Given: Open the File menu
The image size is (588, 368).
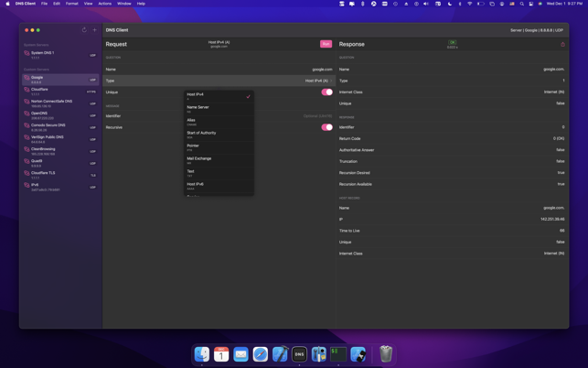Looking at the screenshot, I should coord(44,4).
